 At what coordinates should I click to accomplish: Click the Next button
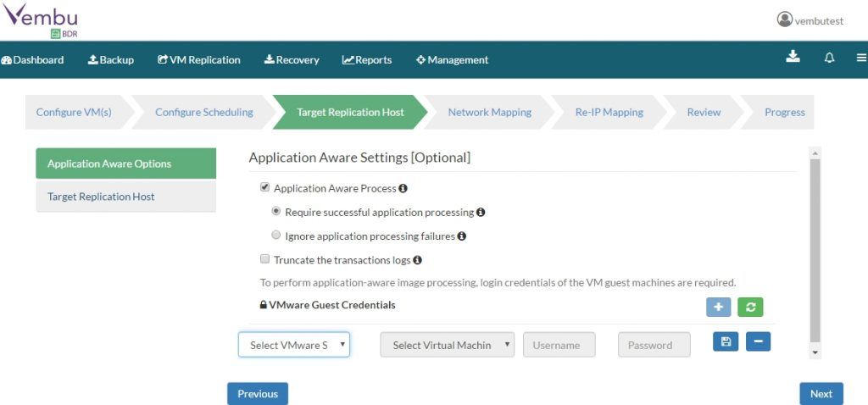(821, 394)
